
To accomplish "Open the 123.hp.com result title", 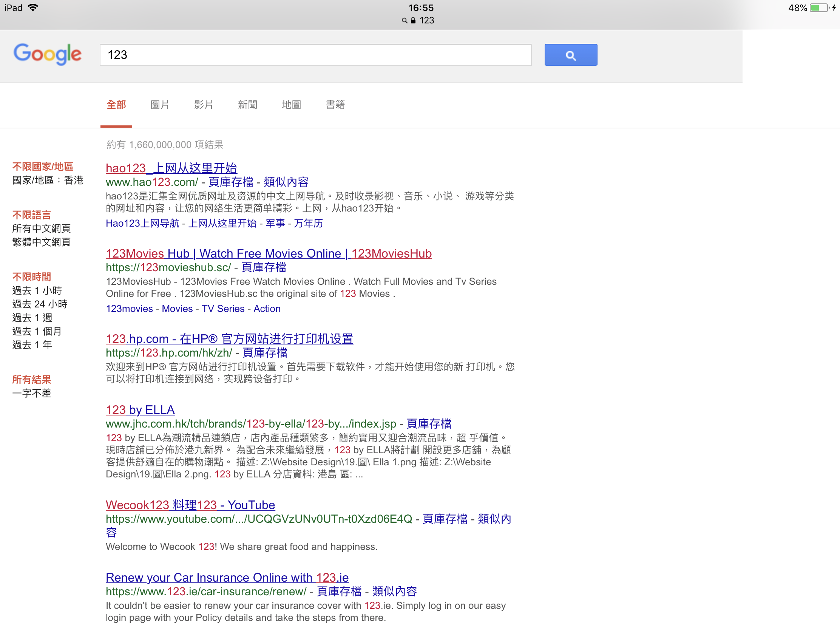I will click(230, 339).
